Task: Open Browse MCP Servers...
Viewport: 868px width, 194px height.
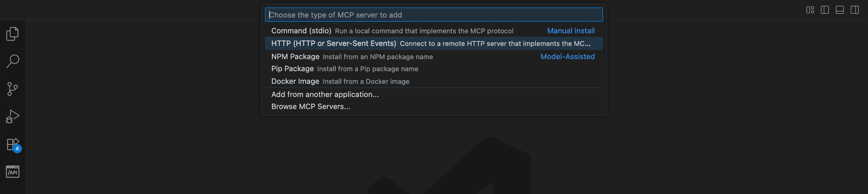Action: point(311,106)
